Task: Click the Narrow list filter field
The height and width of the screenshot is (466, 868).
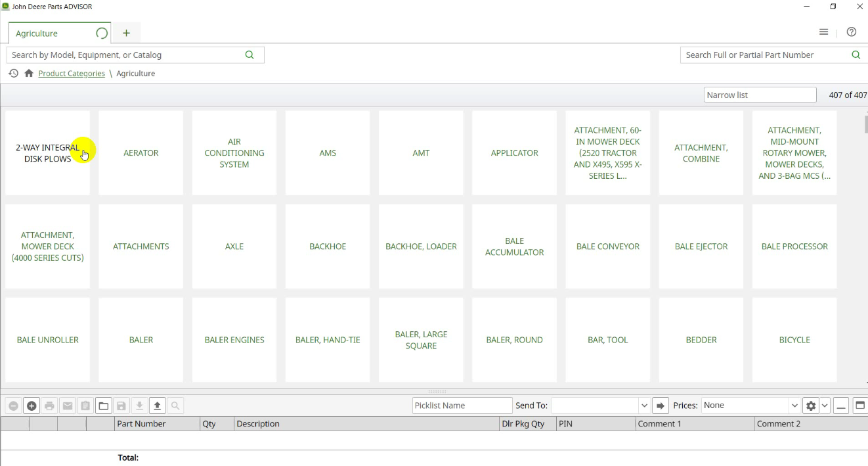Action: coord(760,95)
